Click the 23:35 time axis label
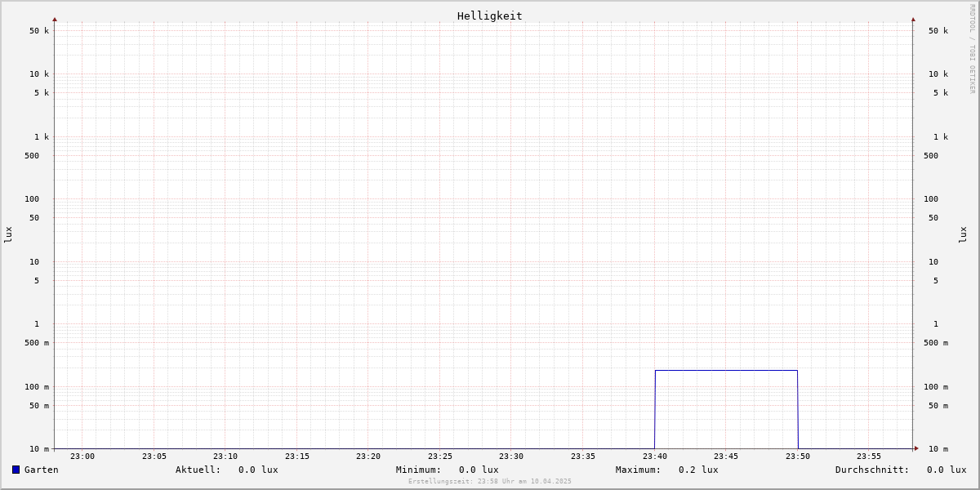This screenshot has height=490, width=980. [583, 457]
